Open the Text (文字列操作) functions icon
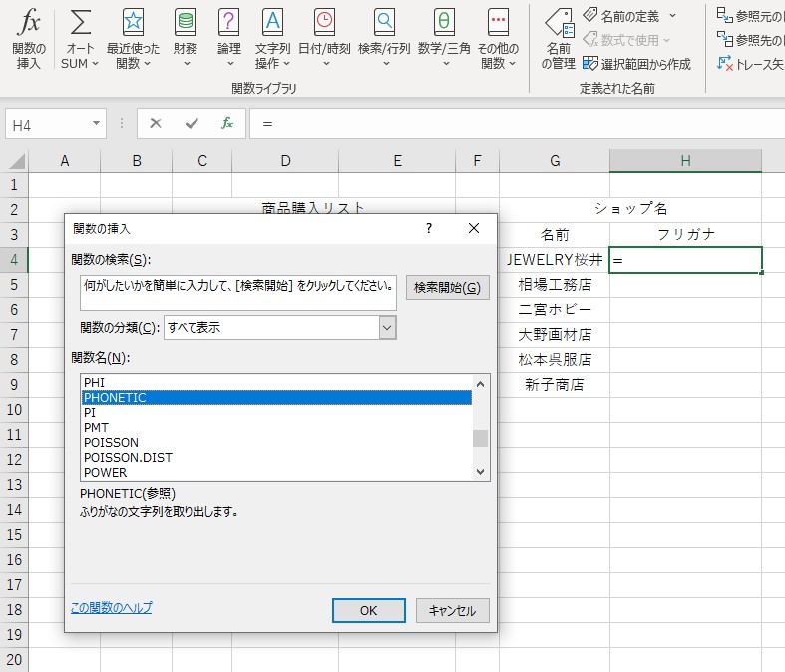The width and height of the screenshot is (785, 672). tap(272, 23)
